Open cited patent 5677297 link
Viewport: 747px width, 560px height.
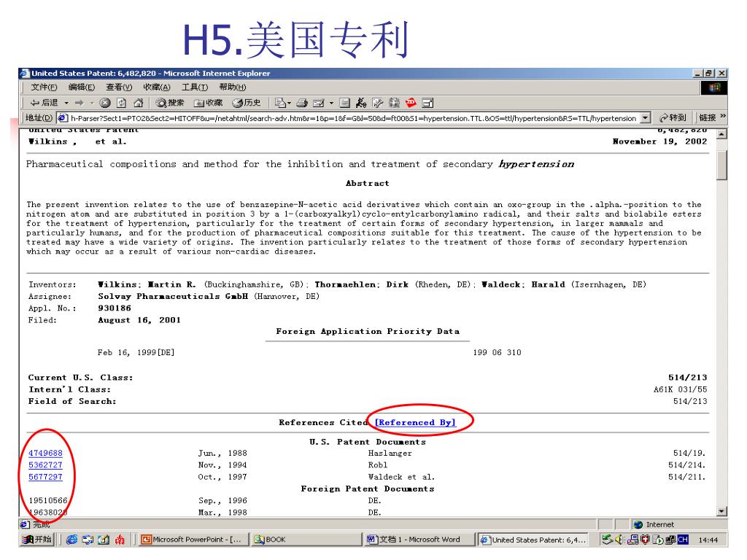tap(45, 477)
